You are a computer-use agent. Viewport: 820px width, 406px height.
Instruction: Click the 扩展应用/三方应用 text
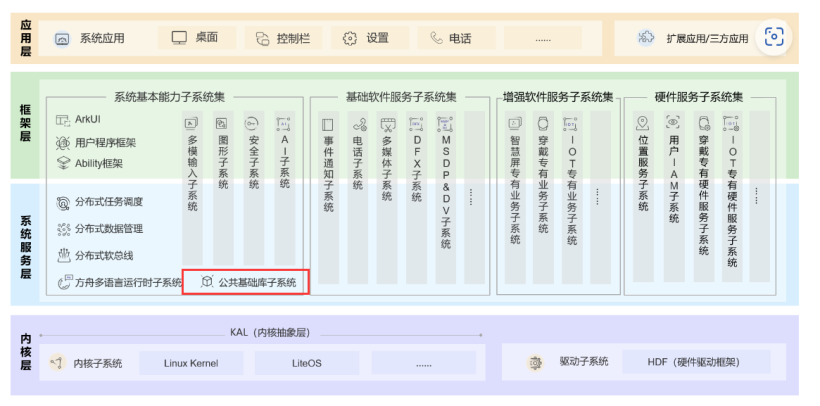pyautogui.click(x=707, y=39)
